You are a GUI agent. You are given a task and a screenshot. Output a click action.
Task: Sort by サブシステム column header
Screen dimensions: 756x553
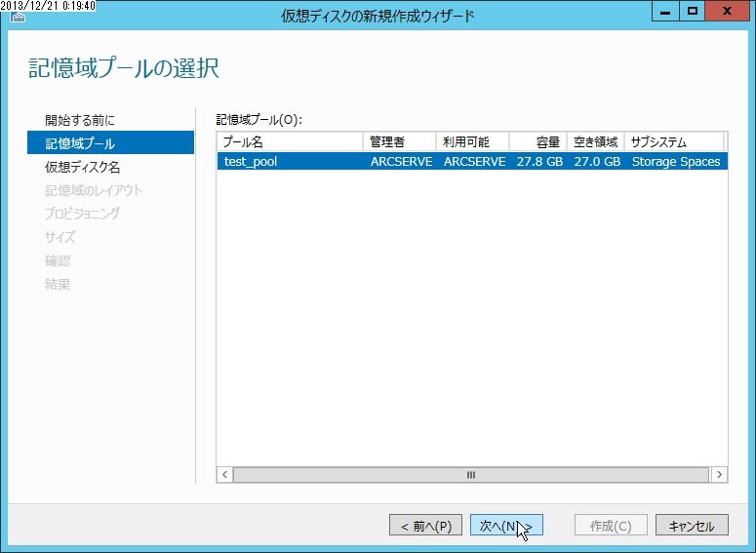coord(674,141)
